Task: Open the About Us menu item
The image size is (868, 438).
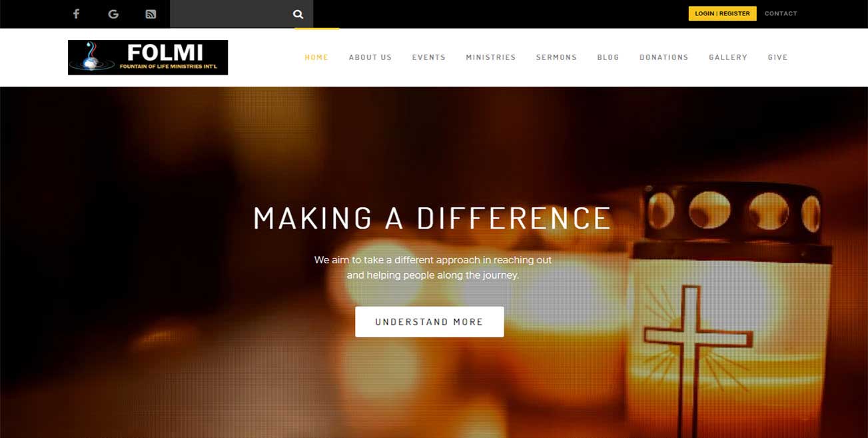Action: coord(370,57)
